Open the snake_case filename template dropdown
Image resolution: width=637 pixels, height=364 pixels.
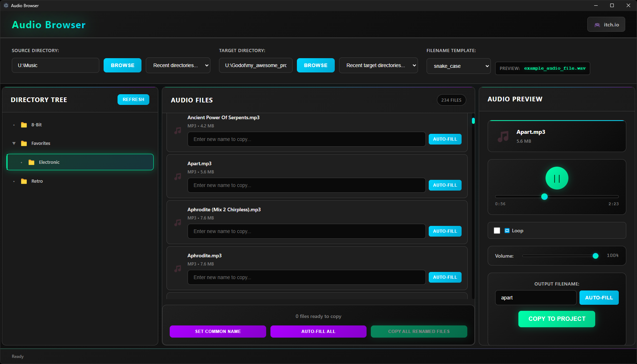458,66
